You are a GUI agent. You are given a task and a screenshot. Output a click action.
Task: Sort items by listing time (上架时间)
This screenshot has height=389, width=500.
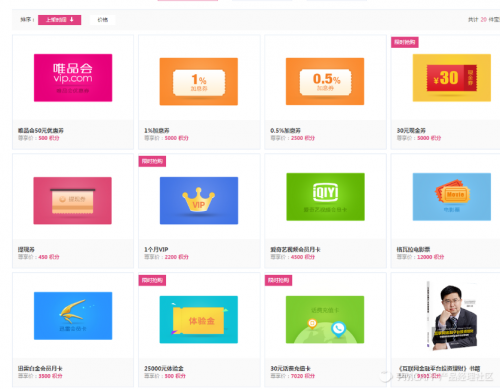click(60, 20)
